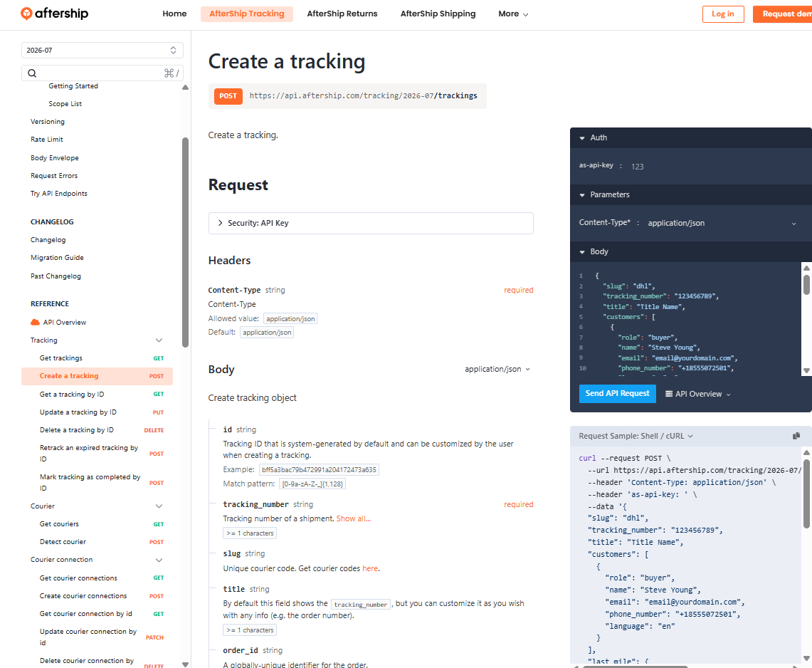Open the Migration Guide page

[57, 258]
